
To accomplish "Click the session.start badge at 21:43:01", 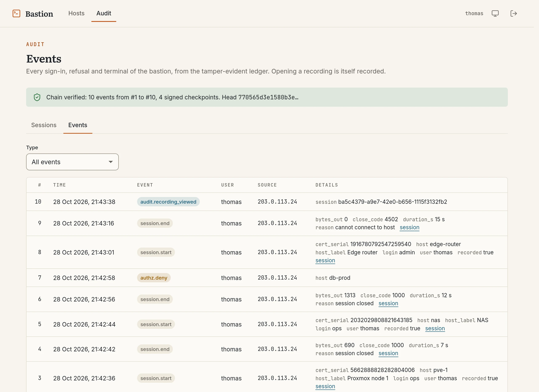I will tap(156, 252).
